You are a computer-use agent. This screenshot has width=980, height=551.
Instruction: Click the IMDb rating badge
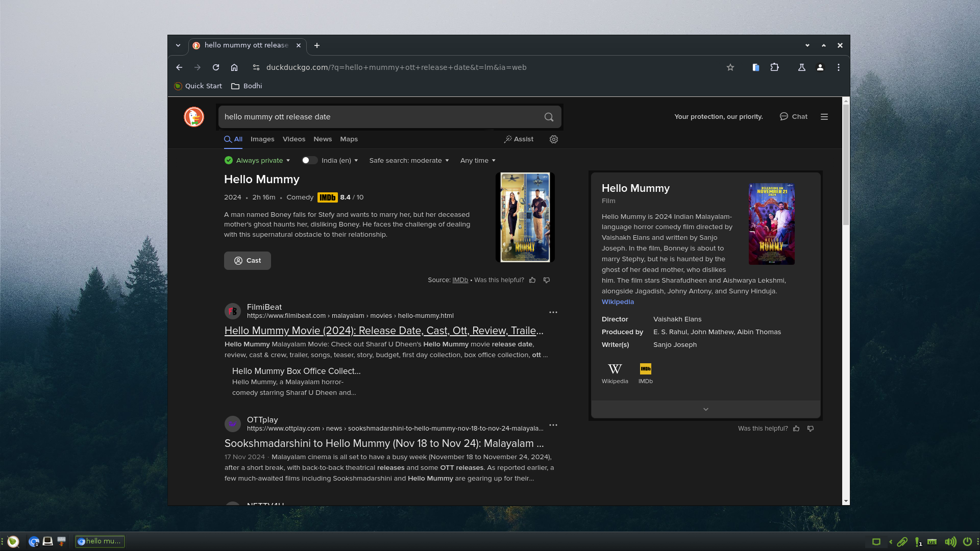[327, 197]
